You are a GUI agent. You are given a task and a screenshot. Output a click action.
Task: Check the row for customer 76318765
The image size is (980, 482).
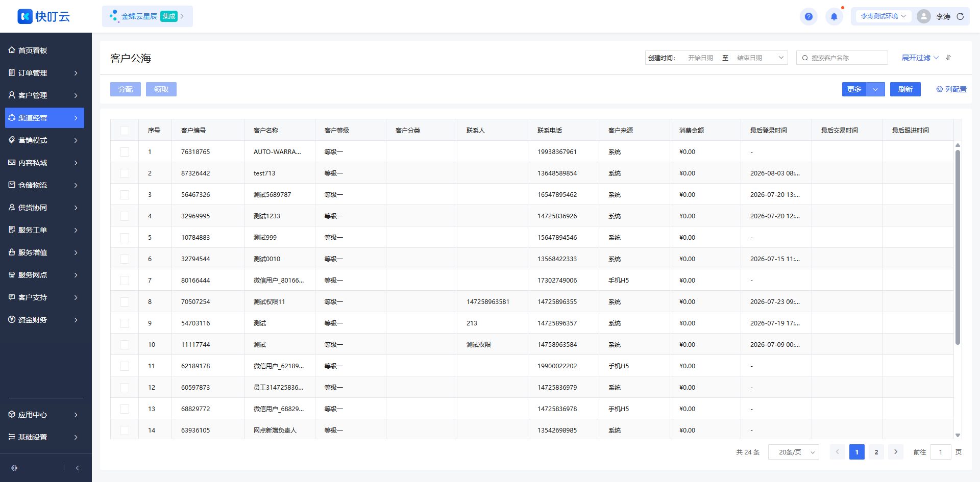(x=125, y=152)
